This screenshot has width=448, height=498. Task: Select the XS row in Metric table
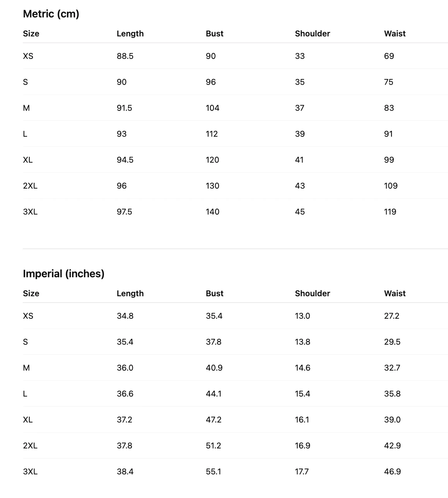pos(235,56)
